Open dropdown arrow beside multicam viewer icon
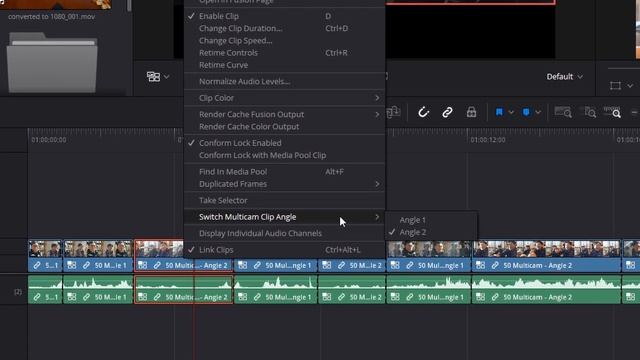640x360 pixels. click(x=167, y=76)
